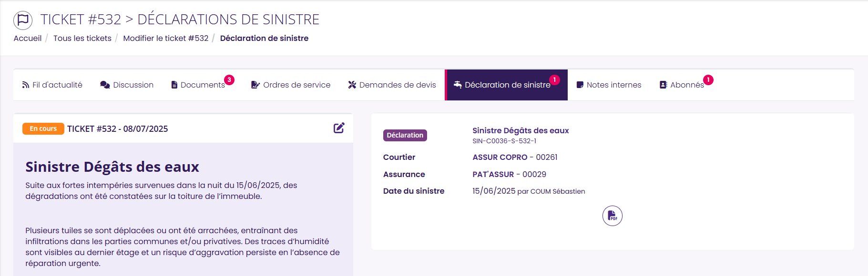Click the reference SIN-C0036-S-532-1
Viewport: 868px width, 276px height.
pyautogui.click(x=504, y=141)
